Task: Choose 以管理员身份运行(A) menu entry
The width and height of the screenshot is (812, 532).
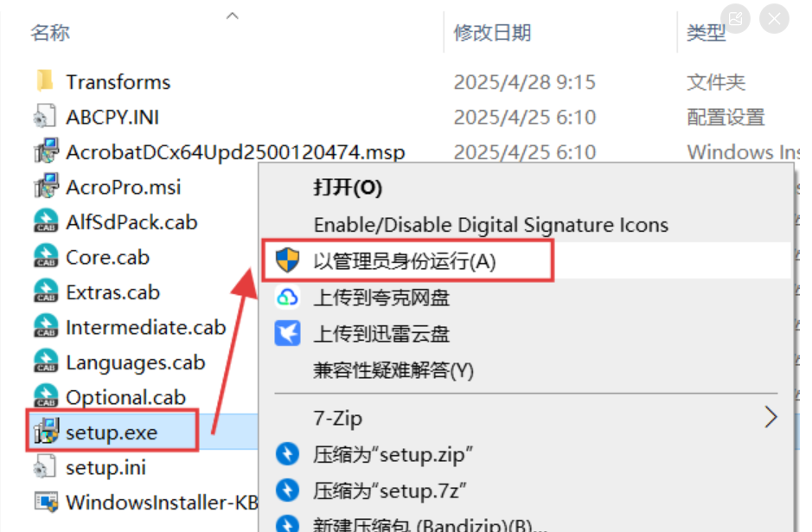Action: point(405,260)
